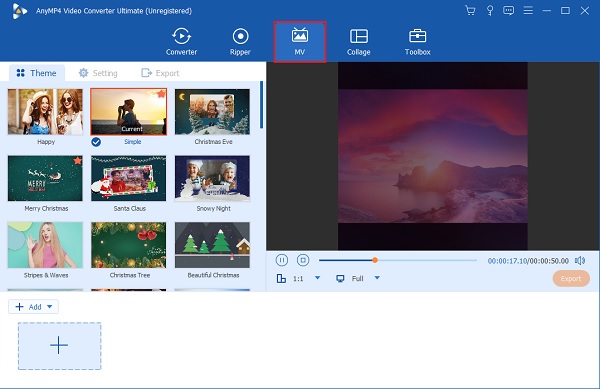Switch to the MV module
Viewport: 600px width, 389px height.
300,42
